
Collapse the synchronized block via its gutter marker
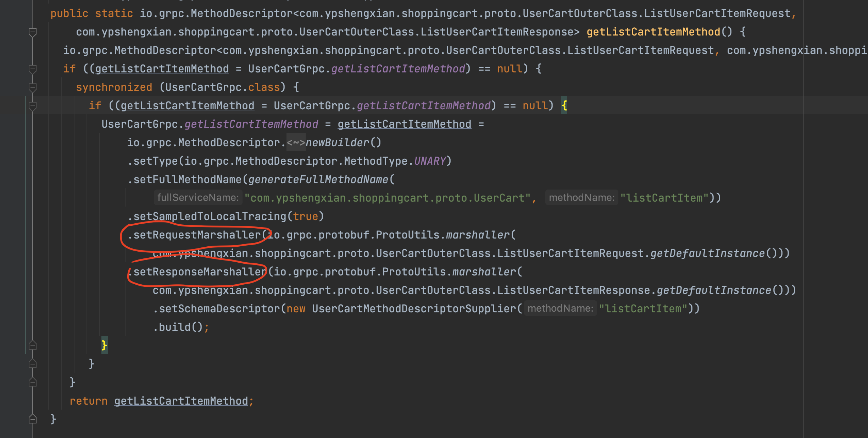coord(32,87)
